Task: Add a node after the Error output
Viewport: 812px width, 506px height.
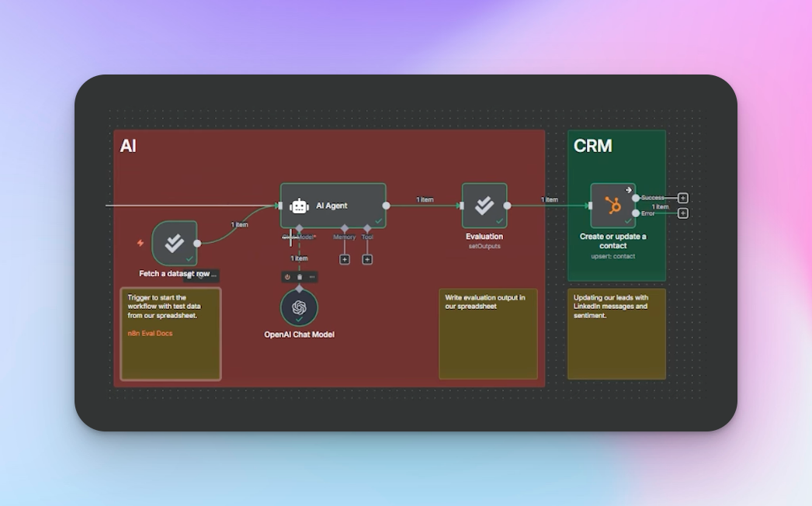Action: [683, 213]
